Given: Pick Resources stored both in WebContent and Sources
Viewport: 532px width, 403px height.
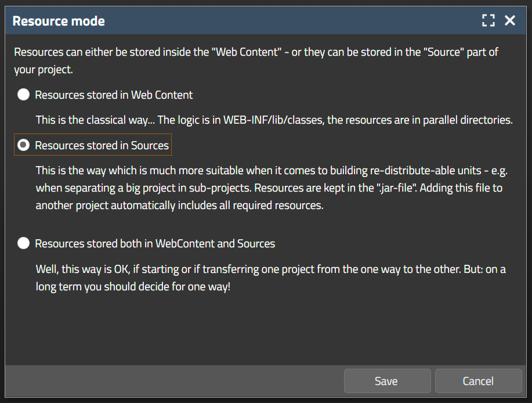Looking at the screenshot, I should [23, 243].
